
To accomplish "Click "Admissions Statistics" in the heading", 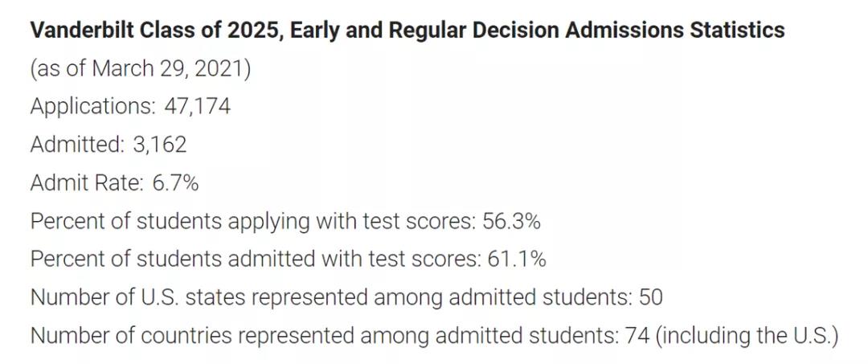I will [674, 31].
